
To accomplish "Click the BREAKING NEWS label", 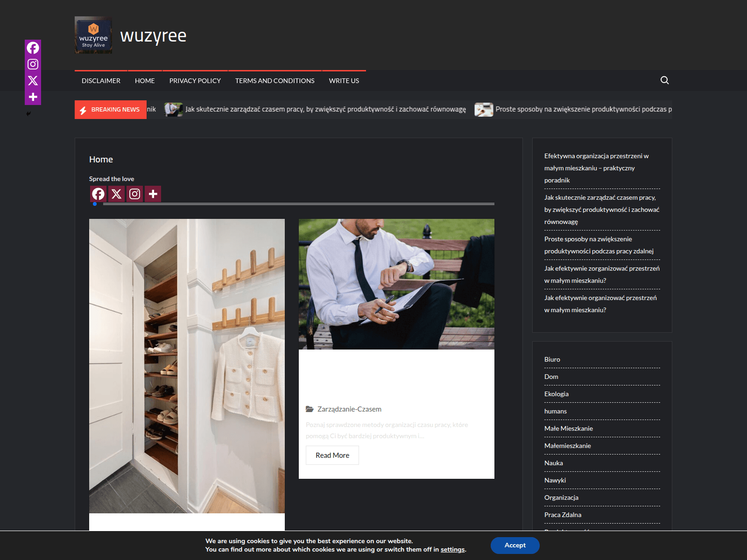I will 111,110.
